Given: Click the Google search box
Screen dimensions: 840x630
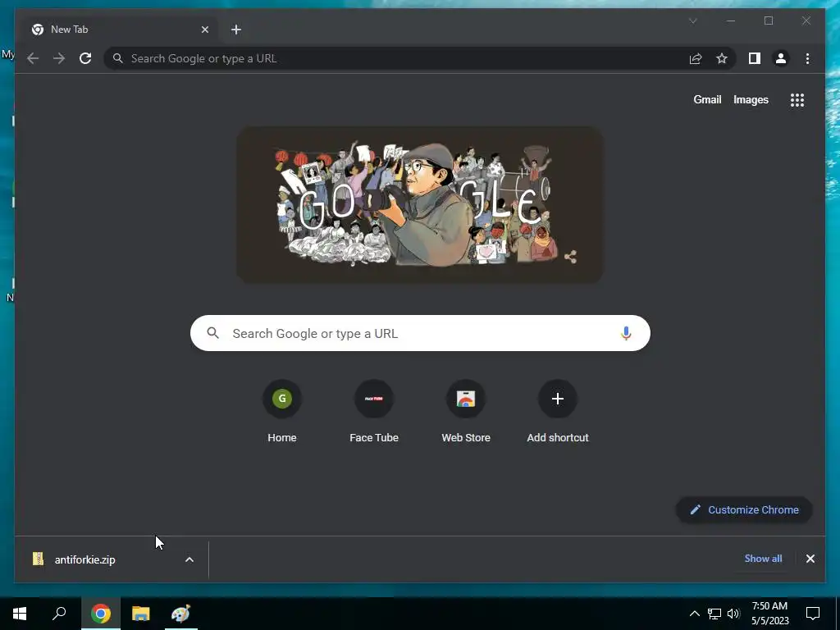Looking at the screenshot, I should (x=420, y=333).
